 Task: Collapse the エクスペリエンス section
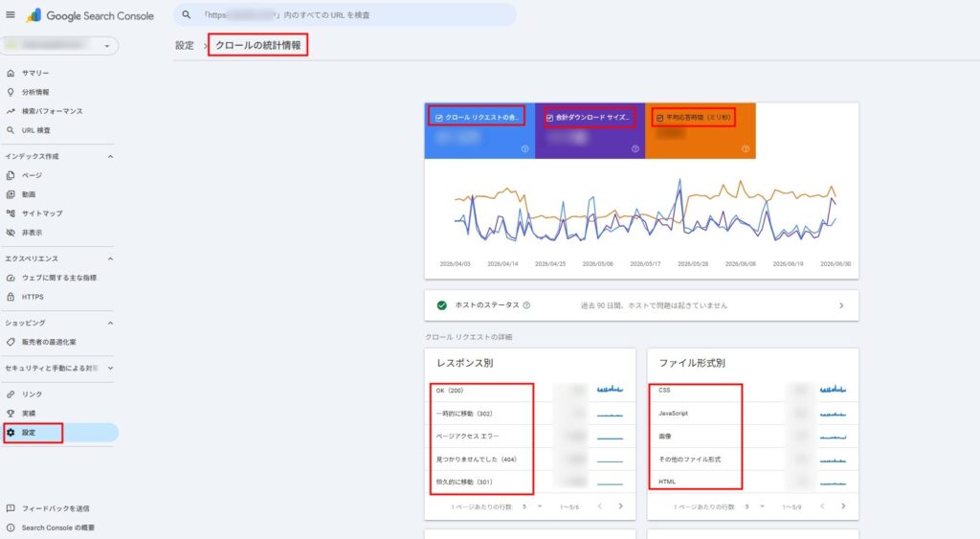(110, 258)
